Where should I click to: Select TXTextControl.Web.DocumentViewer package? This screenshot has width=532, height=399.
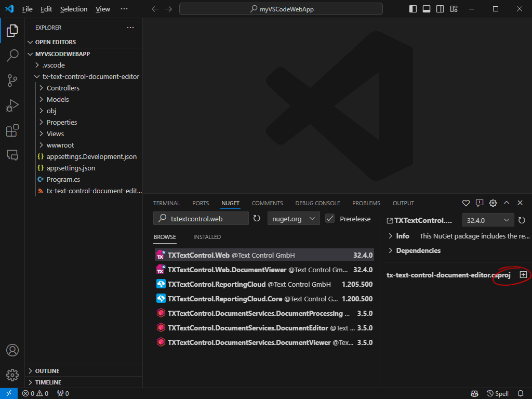(x=264, y=270)
